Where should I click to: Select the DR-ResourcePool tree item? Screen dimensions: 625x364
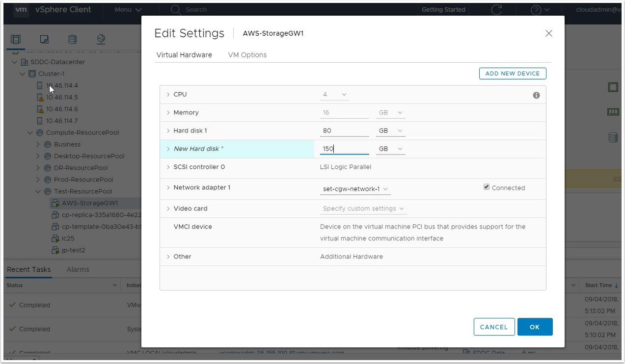pos(82,168)
